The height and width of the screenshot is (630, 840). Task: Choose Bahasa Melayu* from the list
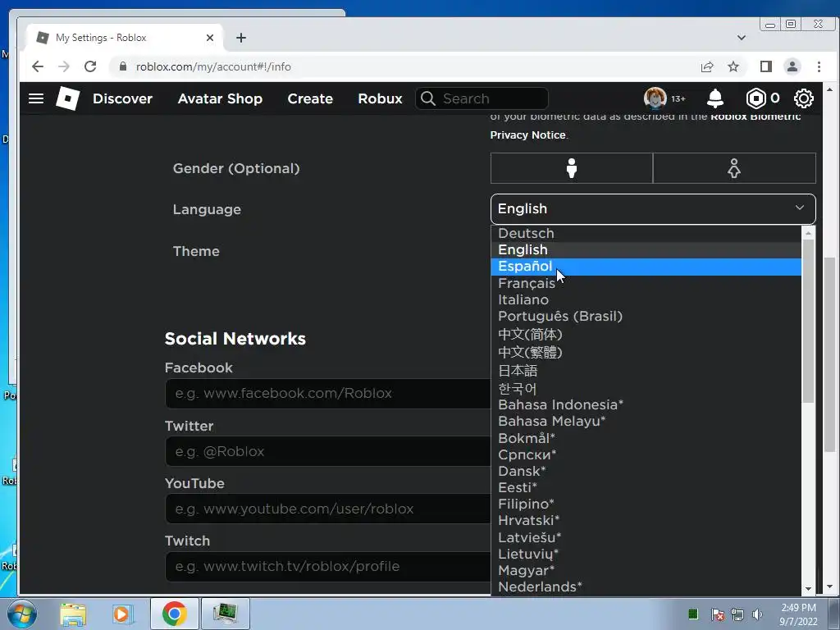pyautogui.click(x=646, y=422)
